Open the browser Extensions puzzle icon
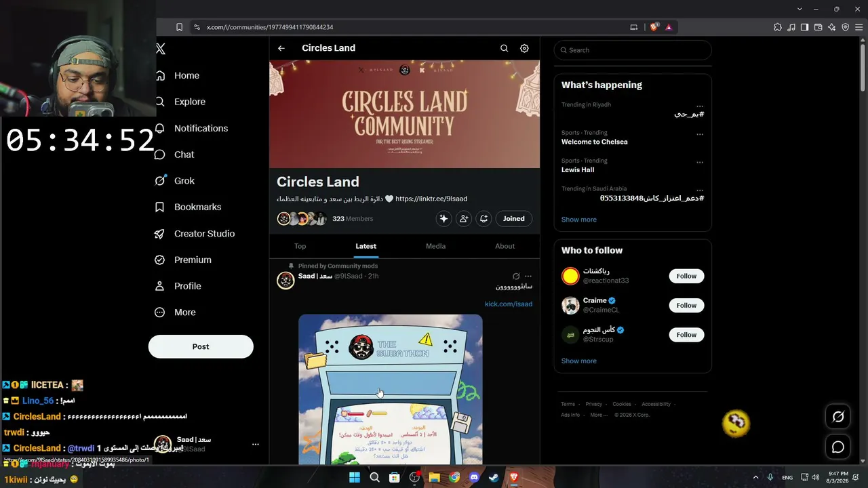 coord(778,27)
